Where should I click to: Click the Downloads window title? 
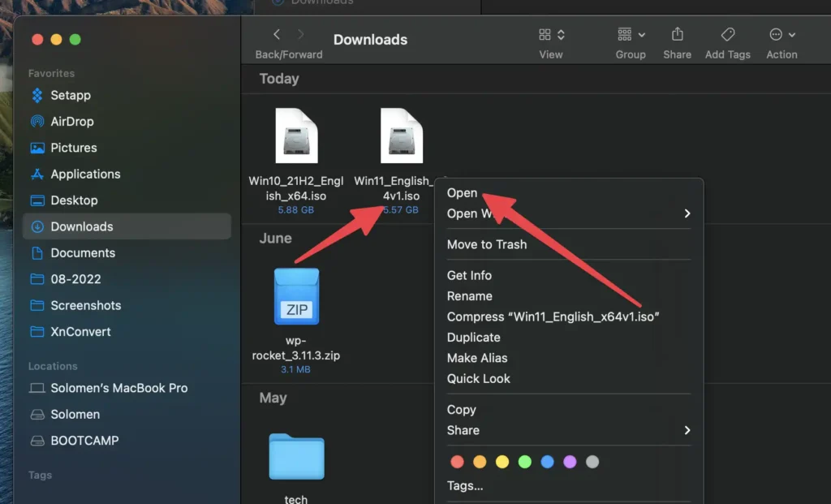(370, 40)
